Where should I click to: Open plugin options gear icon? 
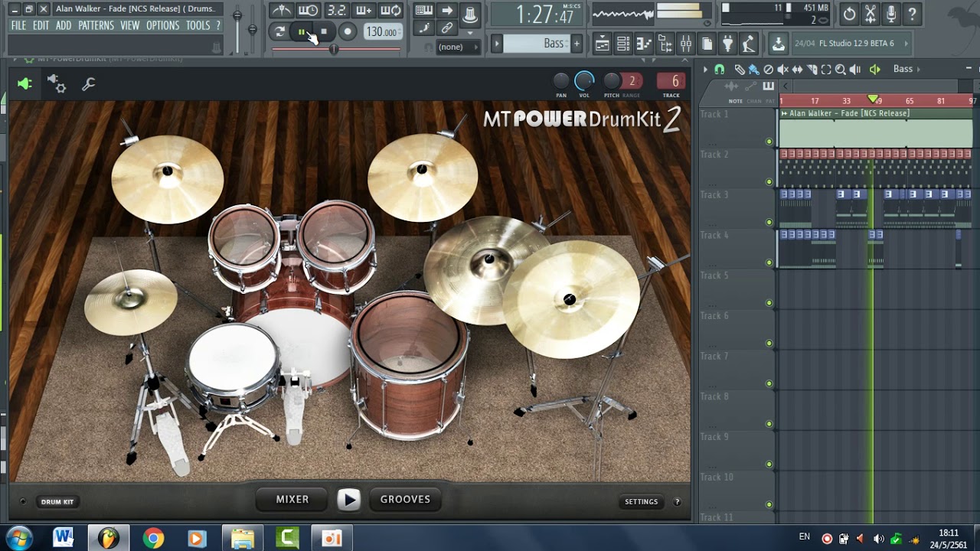click(57, 83)
